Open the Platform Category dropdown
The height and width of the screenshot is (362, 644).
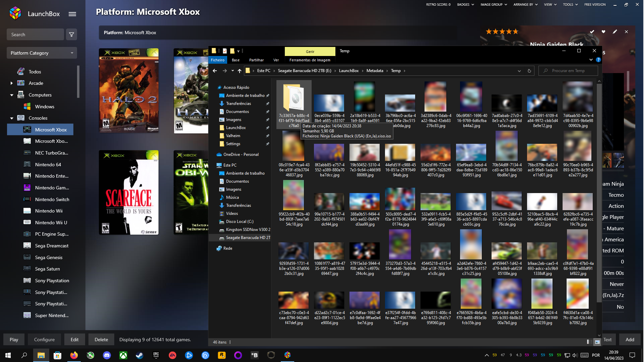point(42,53)
